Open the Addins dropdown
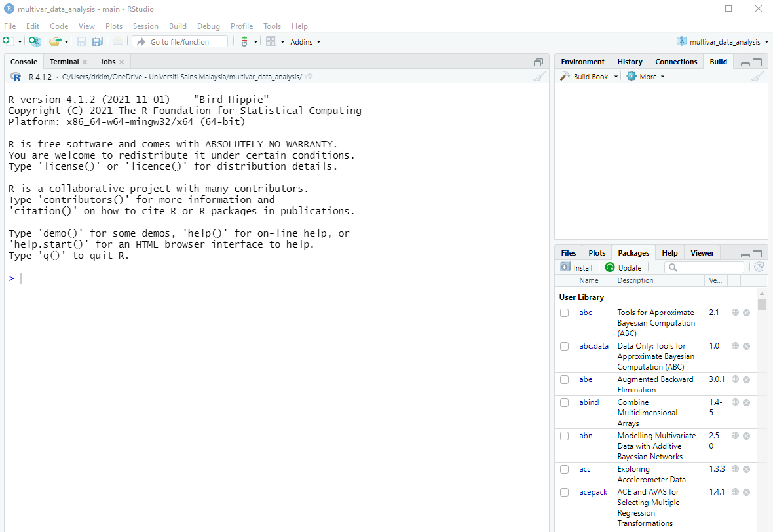The width and height of the screenshot is (773, 532). click(x=305, y=42)
